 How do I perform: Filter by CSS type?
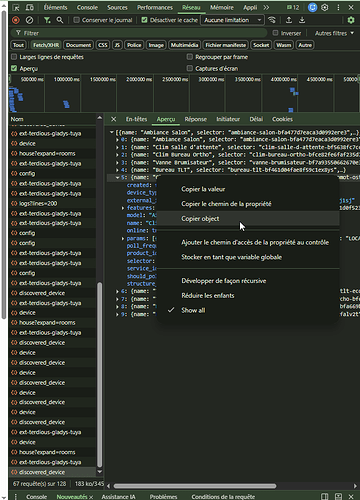103,45
